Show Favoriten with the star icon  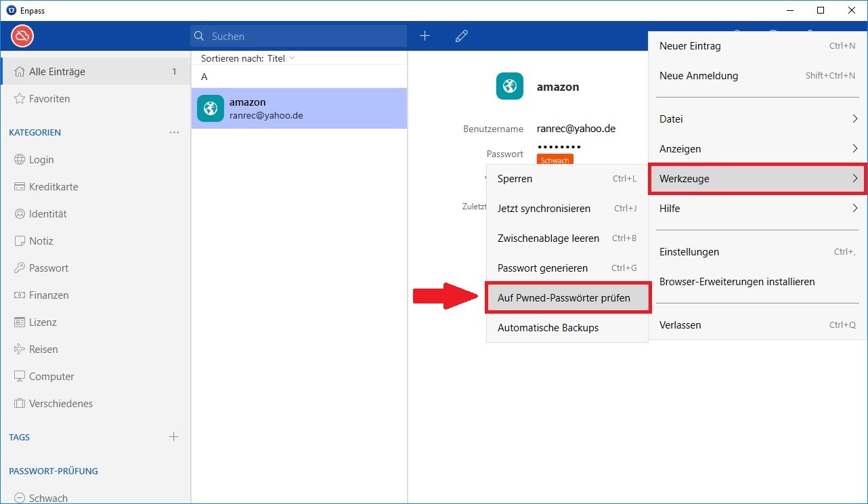[x=95, y=98]
